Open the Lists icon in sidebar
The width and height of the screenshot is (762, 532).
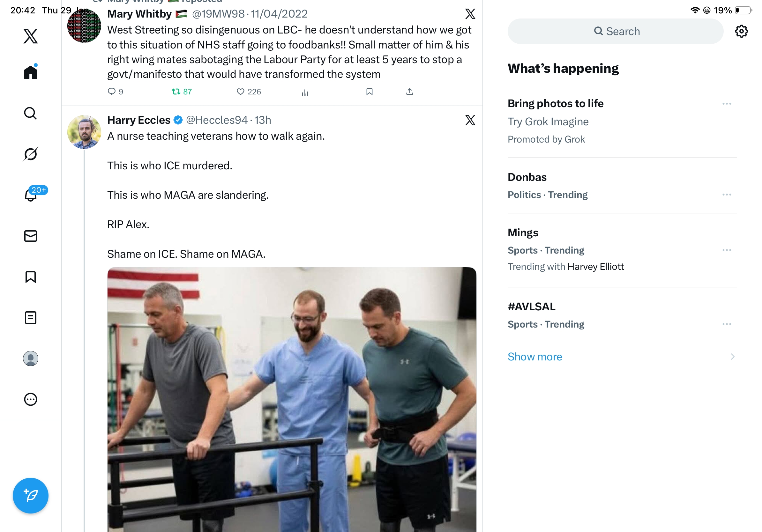click(x=31, y=318)
